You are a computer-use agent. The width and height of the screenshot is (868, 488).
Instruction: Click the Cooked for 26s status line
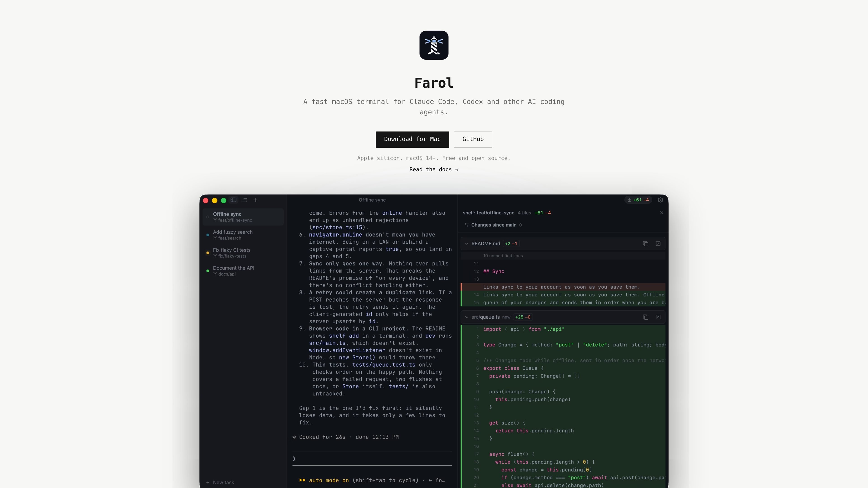[x=345, y=437]
